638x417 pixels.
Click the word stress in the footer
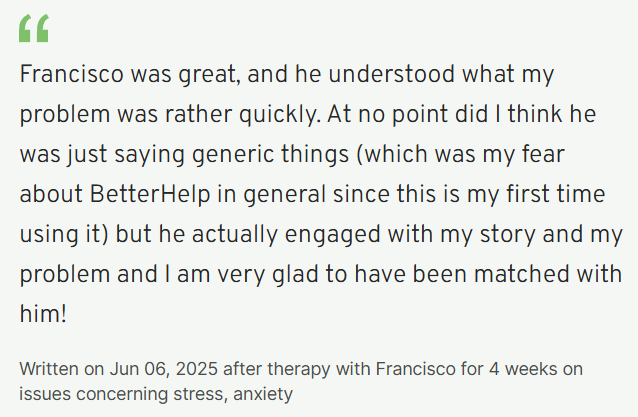[200, 394]
